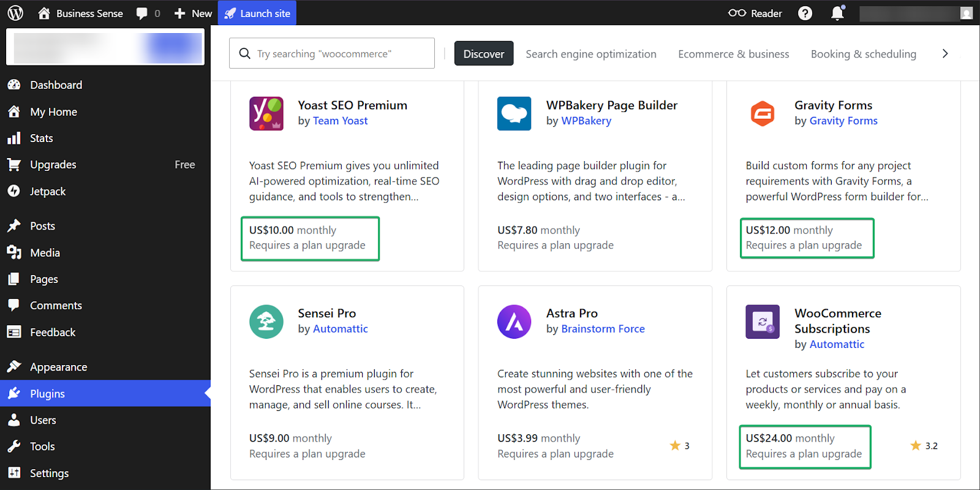This screenshot has width=980, height=490.
Task: Open Posts in sidebar
Action: (105, 226)
